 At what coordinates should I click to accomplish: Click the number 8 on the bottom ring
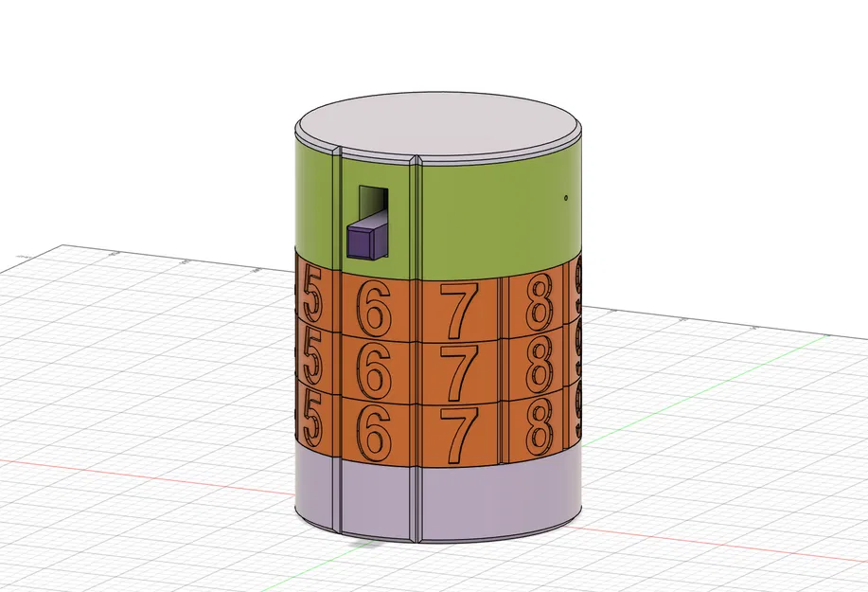(x=540, y=428)
